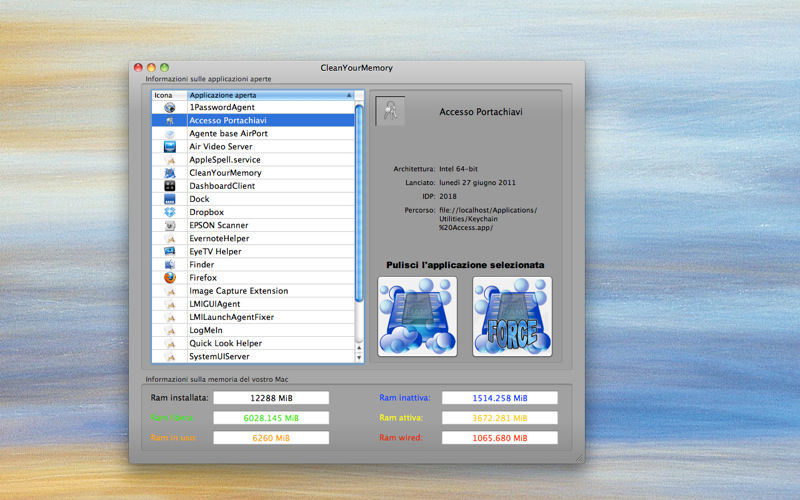The image size is (800, 500).
Task: Click the Ram attiva field 3672.281 MiB
Action: click(499, 418)
